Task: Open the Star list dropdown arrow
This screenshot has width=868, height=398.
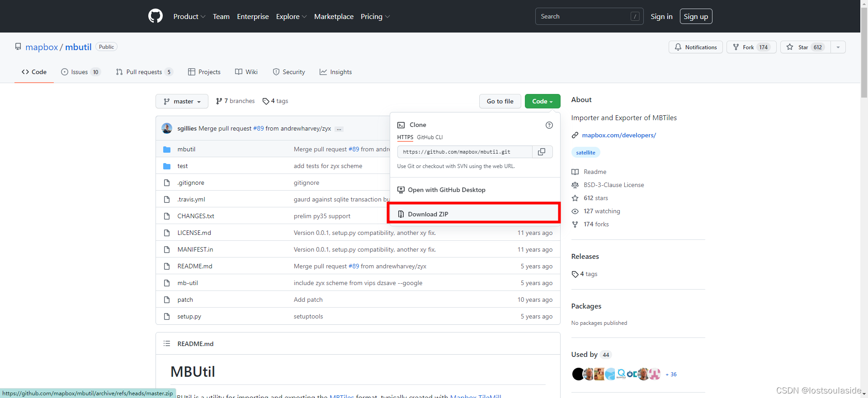Action: 838,47
